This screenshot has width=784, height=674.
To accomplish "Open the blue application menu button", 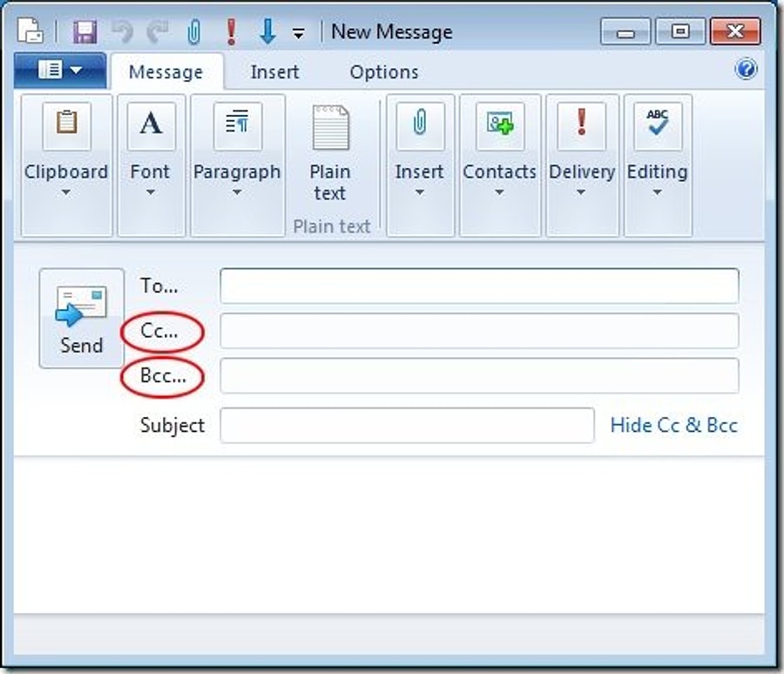I will click(59, 71).
